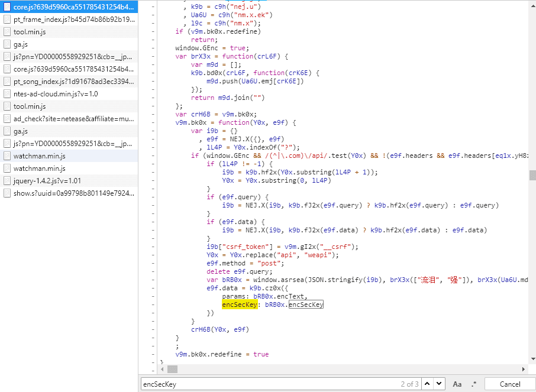
Task: Click the outlined encSecKey after bRB0x.
Action: [306, 304]
